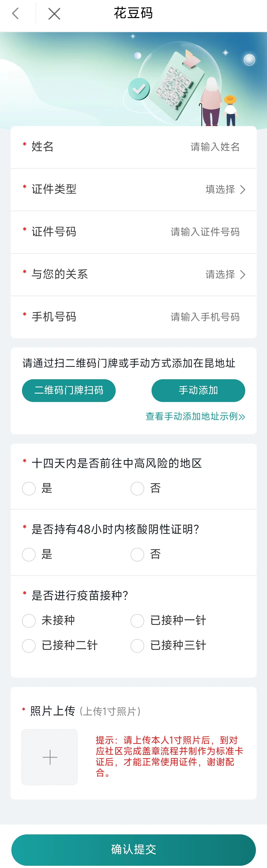Tap the plus icon to upload photo
267x868 pixels.
(x=49, y=757)
